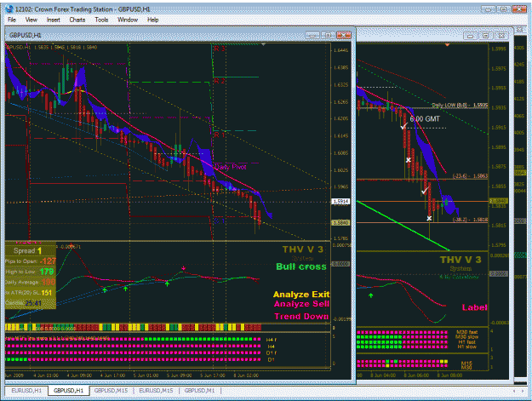The width and height of the screenshot is (532, 401).
Task: Click the THV V 3 title in GBPUSD,H1 chart
Action: [x=303, y=249]
